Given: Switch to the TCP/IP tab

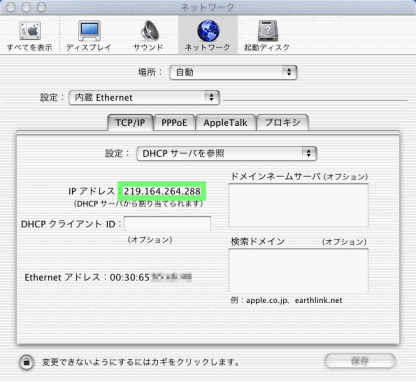Looking at the screenshot, I should [x=130, y=123].
